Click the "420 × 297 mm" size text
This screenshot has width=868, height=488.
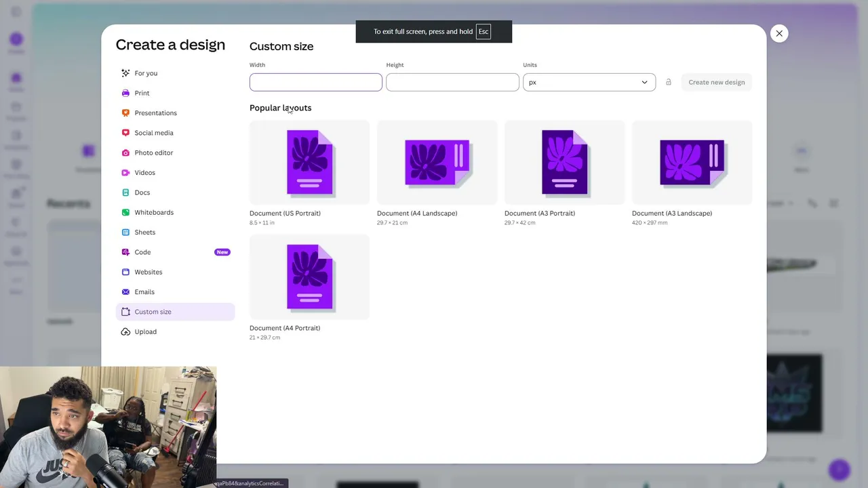tap(650, 223)
